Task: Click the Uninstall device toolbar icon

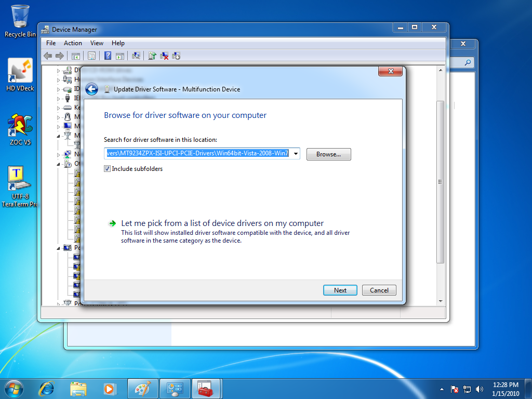Action: pos(164,56)
